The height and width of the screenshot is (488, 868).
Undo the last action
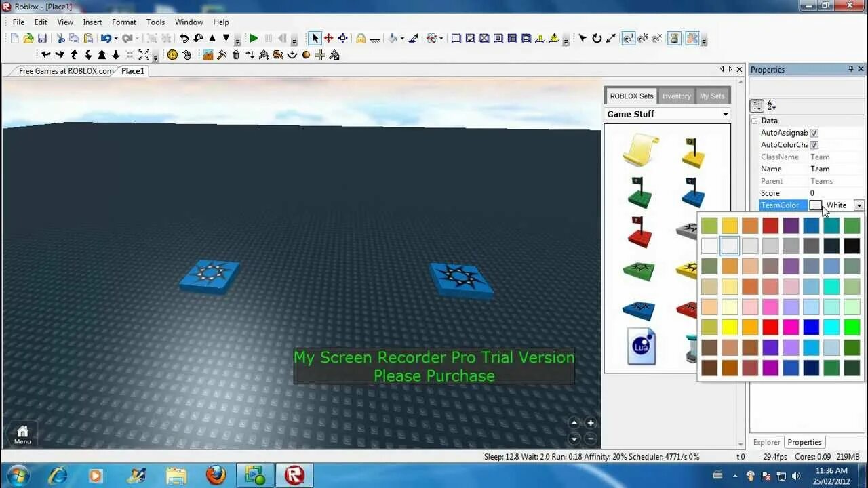(x=106, y=39)
